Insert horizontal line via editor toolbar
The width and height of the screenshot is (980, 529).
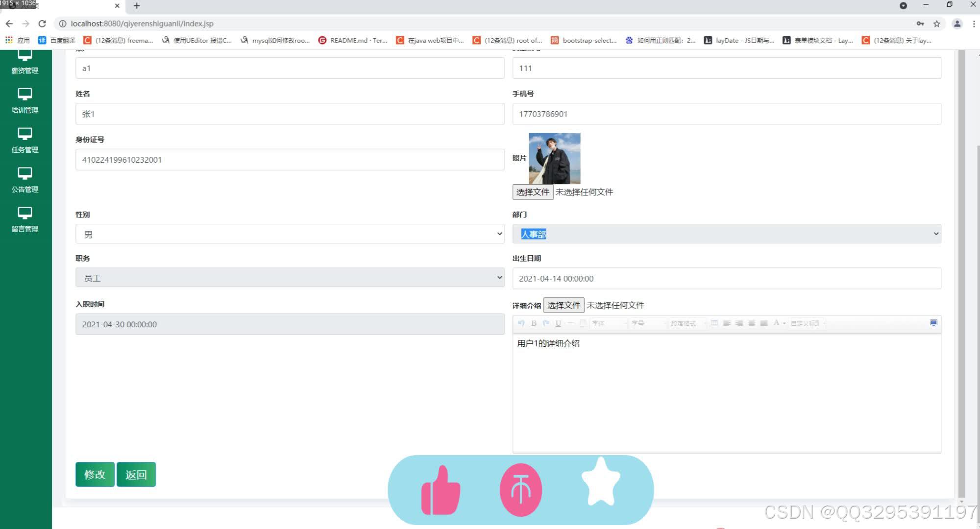pos(570,323)
